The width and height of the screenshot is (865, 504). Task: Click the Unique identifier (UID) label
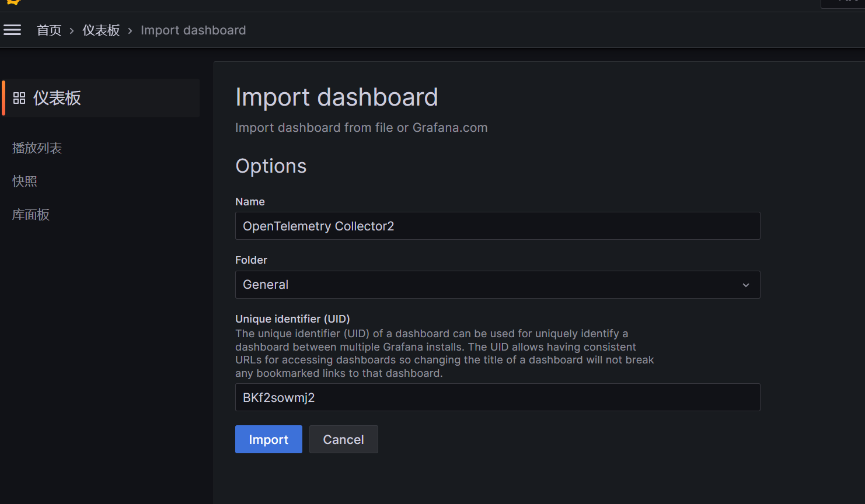pyautogui.click(x=292, y=319)
